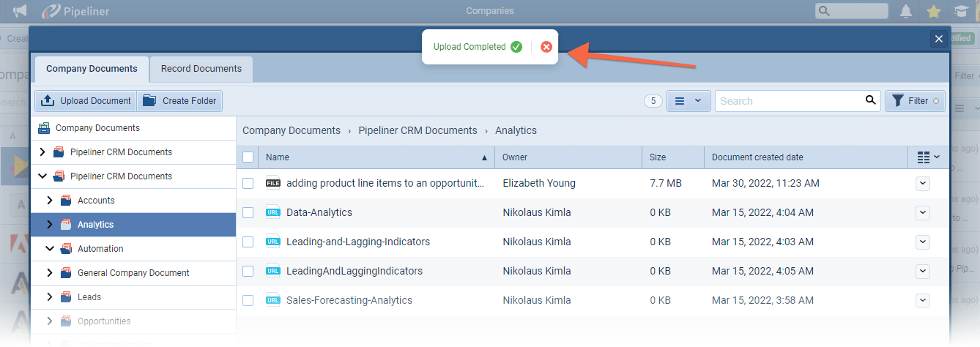The height and width of the screenshot is (347, 980).
Task: Click FILE icon of adding product line items
Action: (x=273, y=183)
